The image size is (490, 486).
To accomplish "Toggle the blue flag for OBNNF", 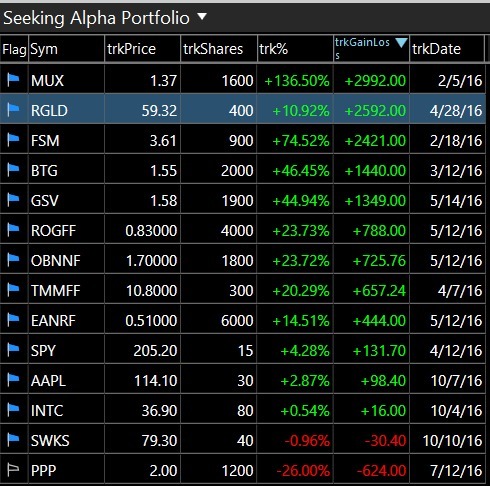I will pyautogui.click(x=13, y=260).
